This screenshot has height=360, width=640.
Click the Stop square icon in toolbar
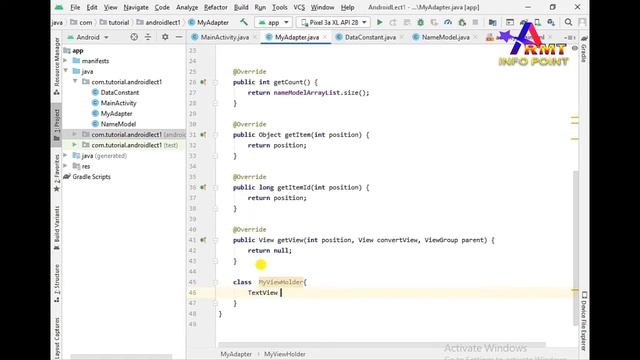[x=476, y=22]
